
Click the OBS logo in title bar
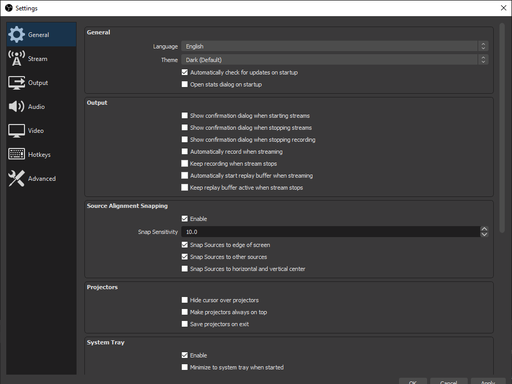pyautogui.click(x=9, y=8)
